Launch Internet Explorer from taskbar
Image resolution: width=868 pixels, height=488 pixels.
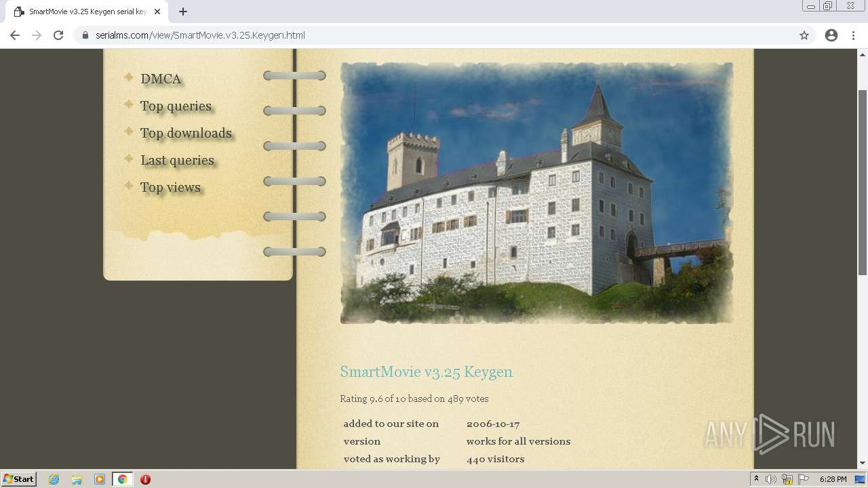tap(54, 479)
